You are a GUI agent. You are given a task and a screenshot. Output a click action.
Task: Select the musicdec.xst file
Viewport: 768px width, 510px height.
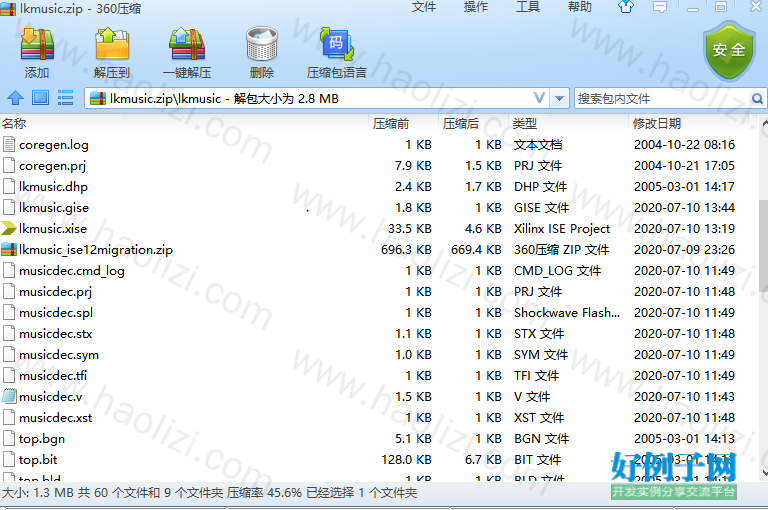(55, 417)
